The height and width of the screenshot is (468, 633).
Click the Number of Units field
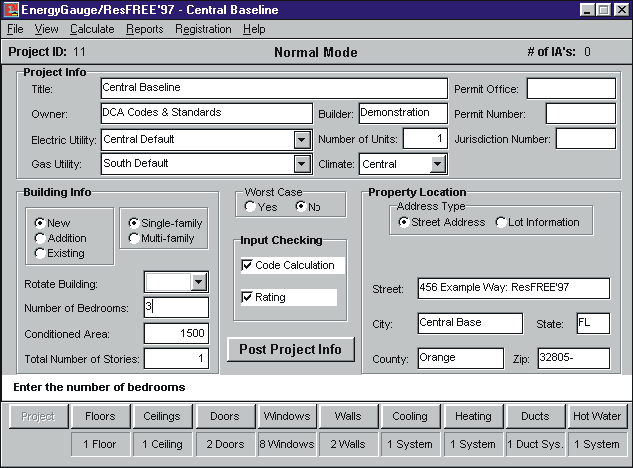(x=425, y=139)
